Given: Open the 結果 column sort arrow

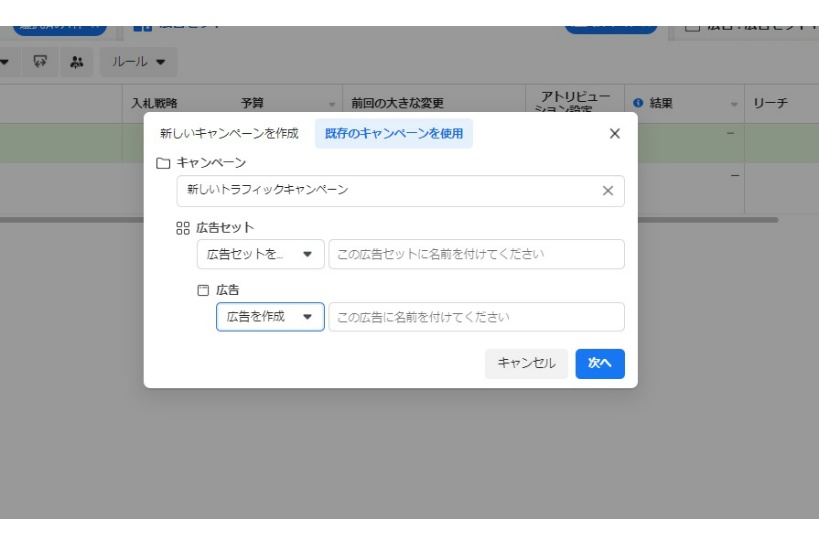Looking at the screenshot, I should [x=734, y=104].
